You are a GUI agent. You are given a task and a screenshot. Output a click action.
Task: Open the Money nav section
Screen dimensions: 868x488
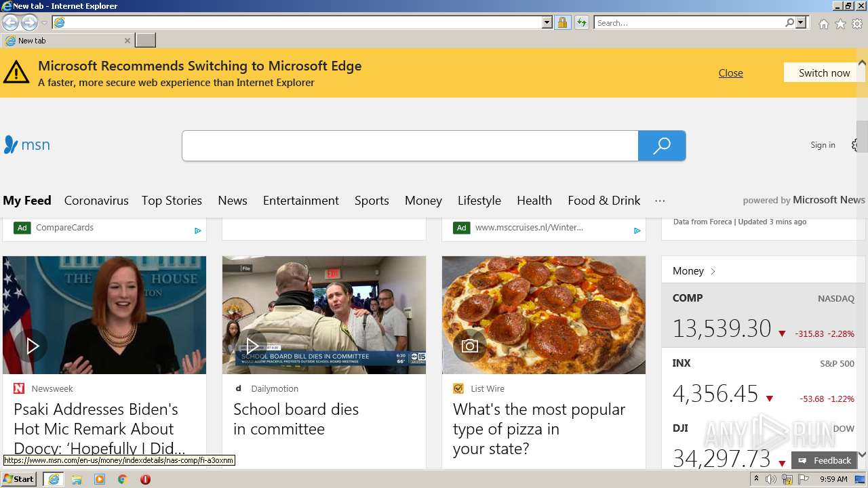point(423,201)
